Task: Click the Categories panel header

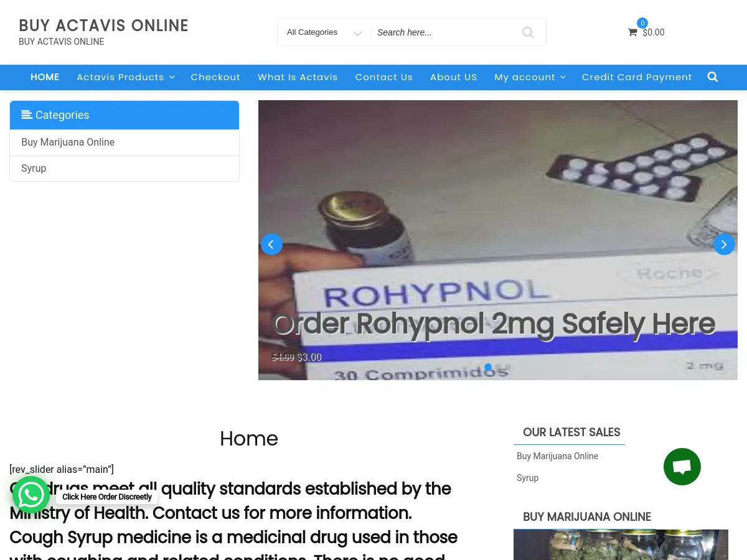Action: [125, 115]
